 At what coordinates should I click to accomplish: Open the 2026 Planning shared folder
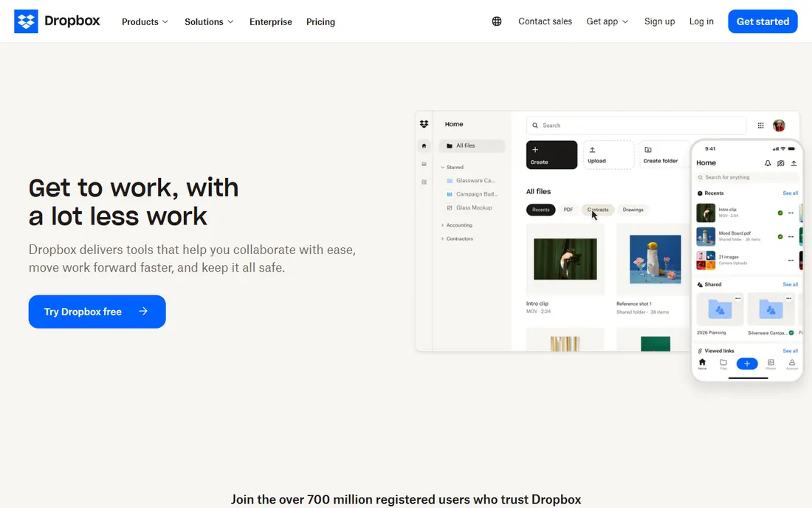(x=719, y=309)
